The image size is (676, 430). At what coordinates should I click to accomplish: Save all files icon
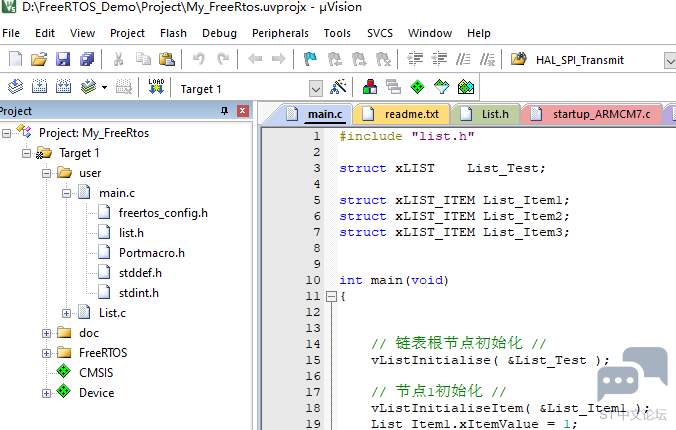point(87,59)
